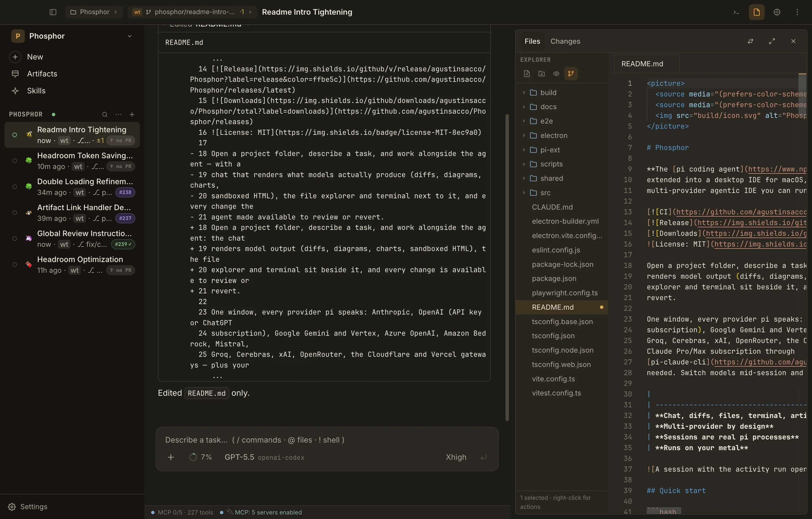Screen dimensions: 812x519
Task: Open playwright.config.ts in the explorer
Action: [561, 293]
